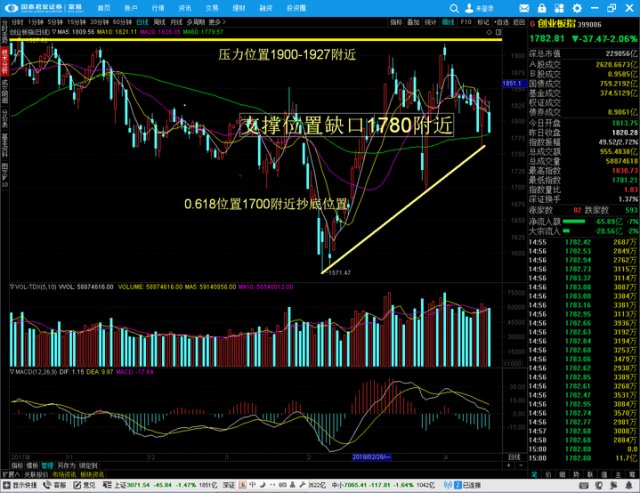Select 模板 tab at bottom left

point(32,466)
